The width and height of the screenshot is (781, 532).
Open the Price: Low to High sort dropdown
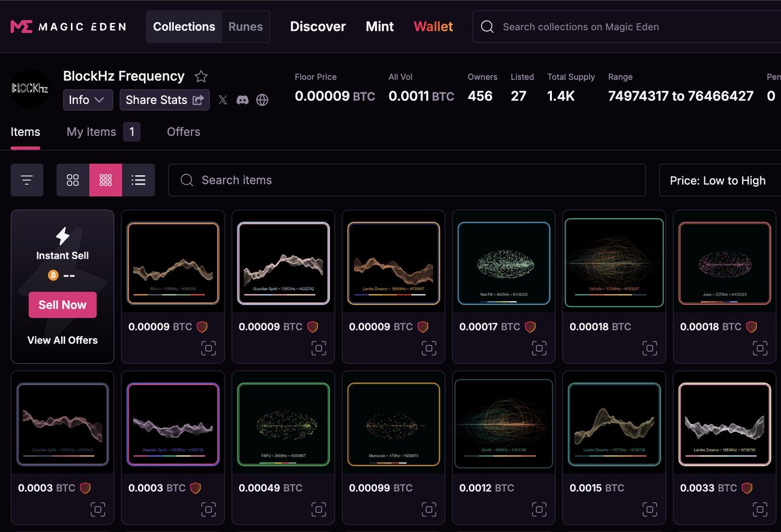720,180
